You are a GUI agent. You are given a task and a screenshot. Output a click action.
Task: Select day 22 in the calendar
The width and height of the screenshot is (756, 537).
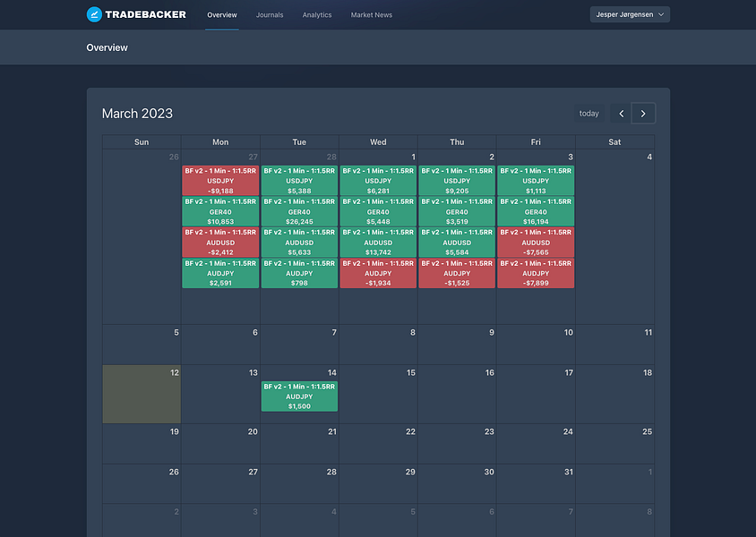(378, 444)
